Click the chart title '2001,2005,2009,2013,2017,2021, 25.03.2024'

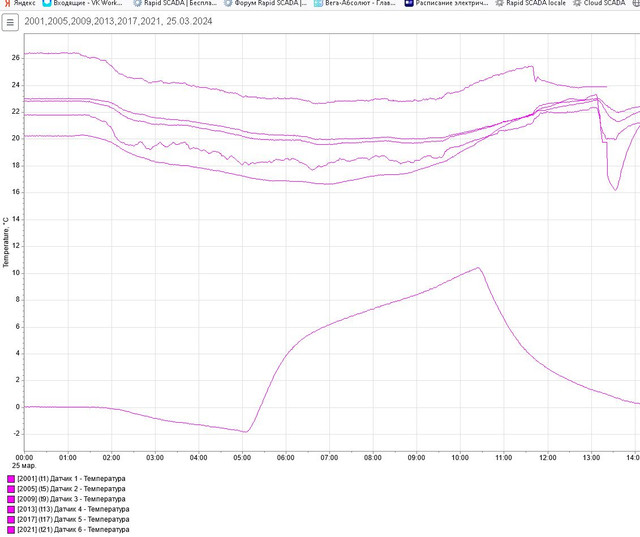coord(118,22)
